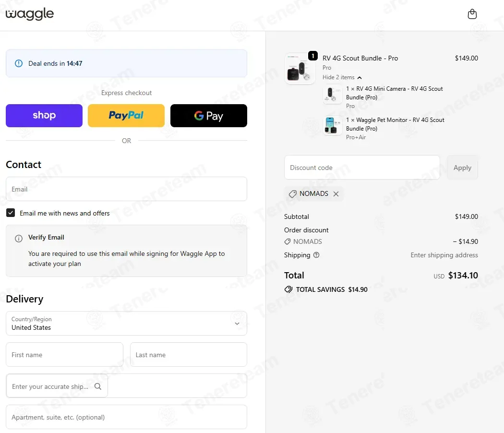The height and width of the screenshot is (433, 504).
Task: Open the Country/Region dropdown
Action: point(126,324)
